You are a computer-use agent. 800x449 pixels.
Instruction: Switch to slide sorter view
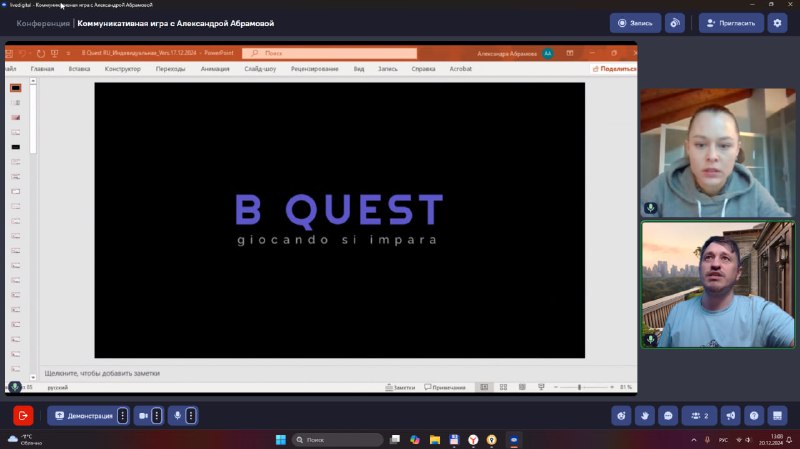click(504, 388)
